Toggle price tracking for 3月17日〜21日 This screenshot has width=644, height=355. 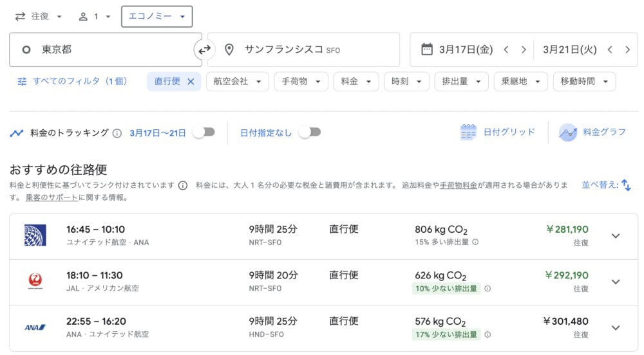pyautogui.click(x=204, y=132)
